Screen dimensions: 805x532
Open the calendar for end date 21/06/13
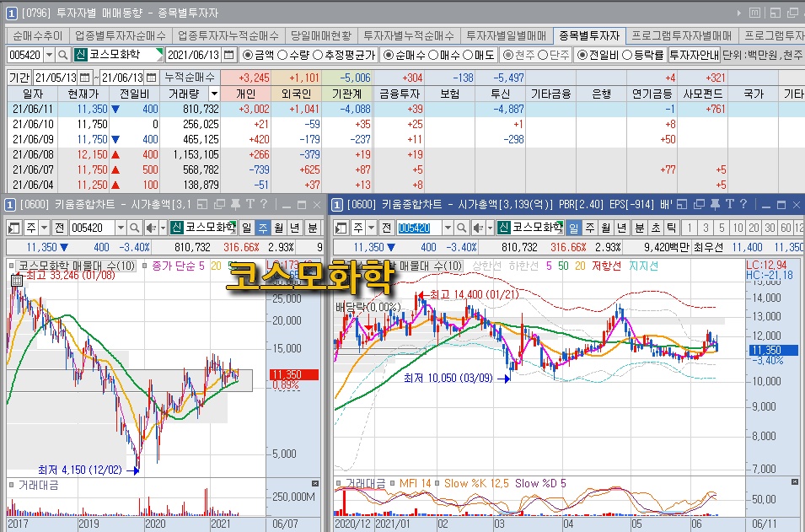tap(152, 78)
